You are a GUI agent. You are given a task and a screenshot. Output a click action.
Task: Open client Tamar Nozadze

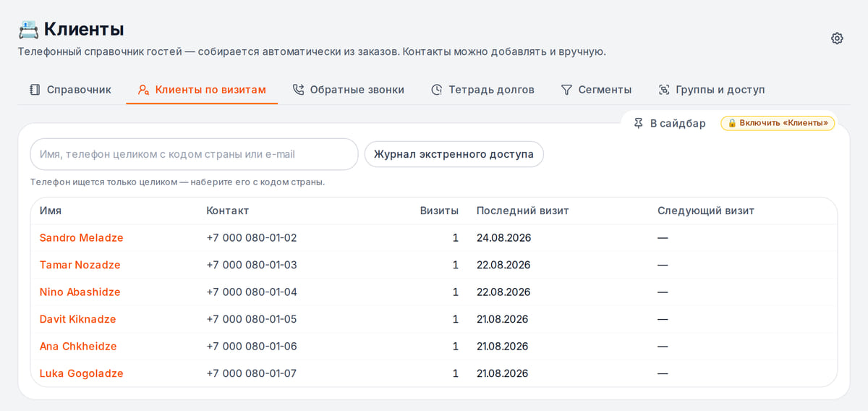pyautogui.click(x=80, y=265)
